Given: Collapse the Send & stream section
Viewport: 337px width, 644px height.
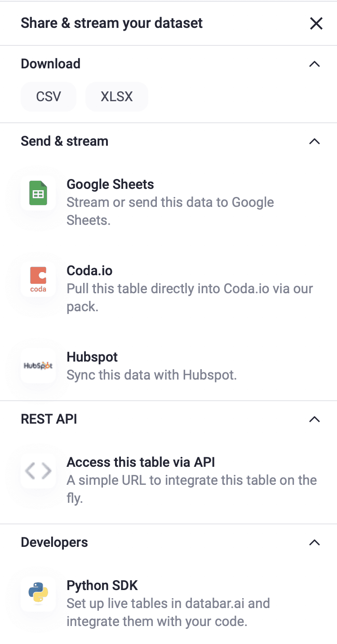Looking at the screenshot, I should 315,141.
